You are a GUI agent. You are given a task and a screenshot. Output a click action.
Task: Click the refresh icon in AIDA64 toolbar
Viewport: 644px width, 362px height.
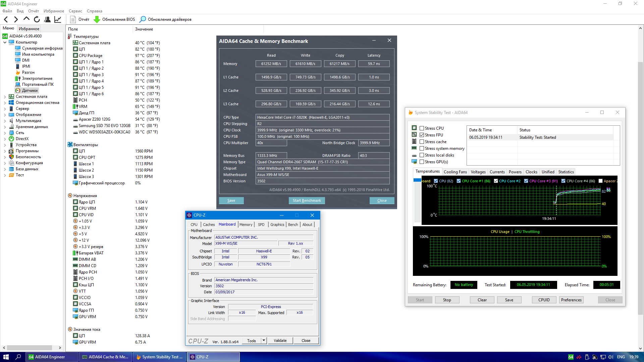(x=37, y=19)
